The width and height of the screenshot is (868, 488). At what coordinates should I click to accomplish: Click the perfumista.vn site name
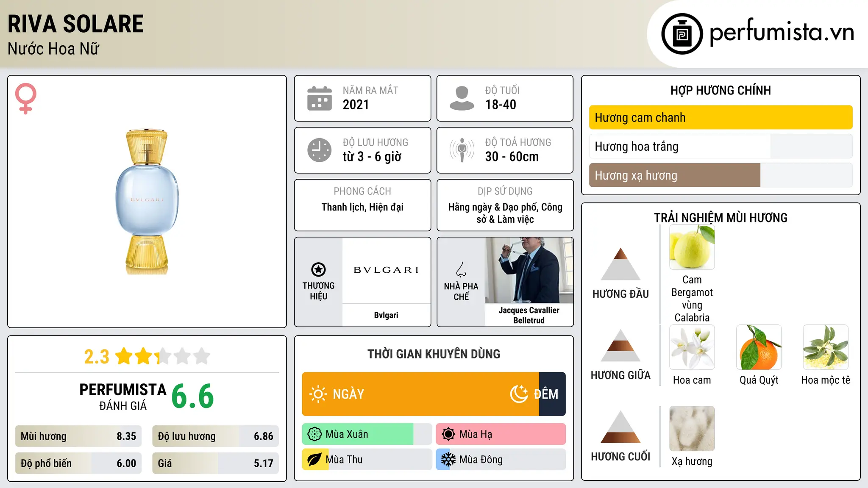[x=782, y=32]
